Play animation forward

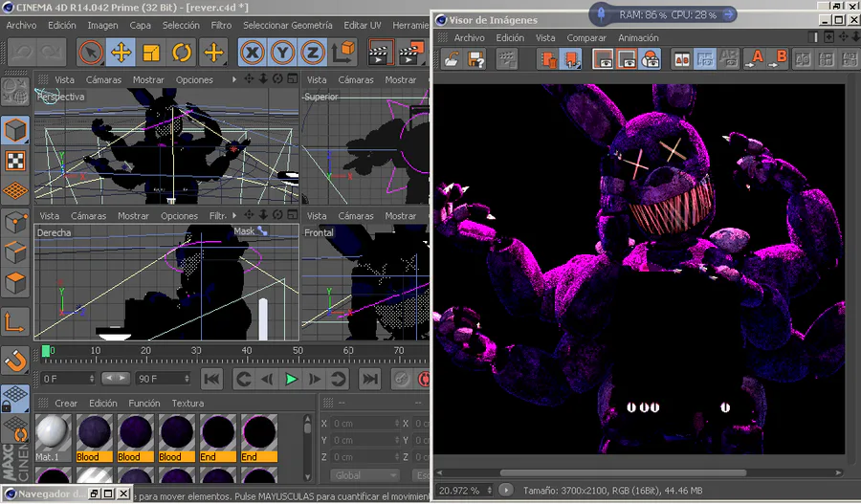tap(291, 379)
